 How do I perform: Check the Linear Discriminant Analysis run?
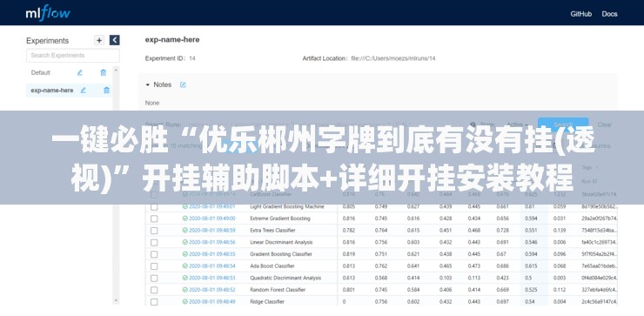pyautogui.click(x=154, y=243)
